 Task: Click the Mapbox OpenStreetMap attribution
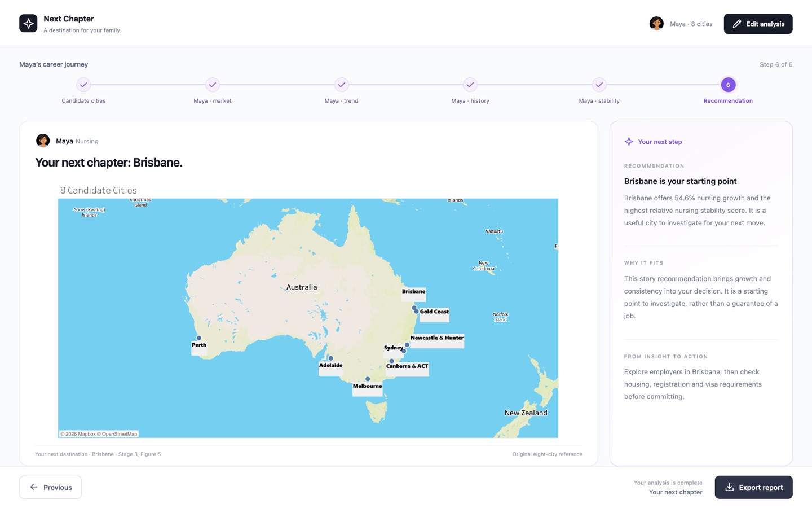(x=99, y=434)
